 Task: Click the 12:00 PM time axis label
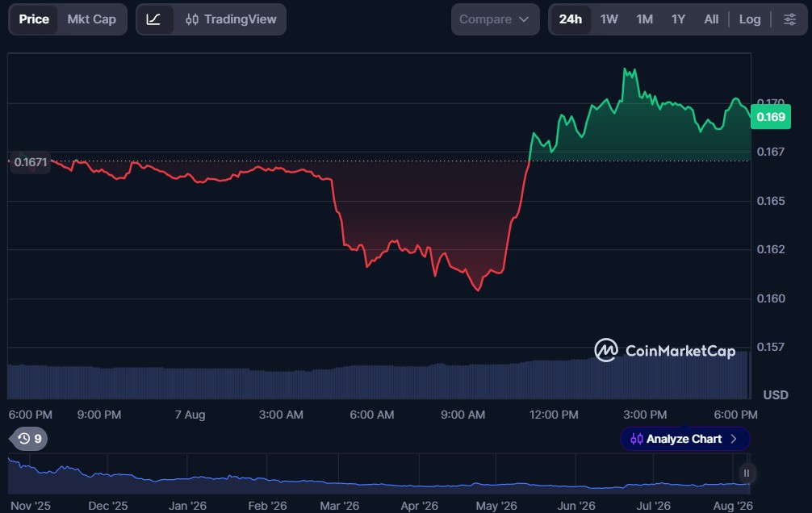coord(554,415)
